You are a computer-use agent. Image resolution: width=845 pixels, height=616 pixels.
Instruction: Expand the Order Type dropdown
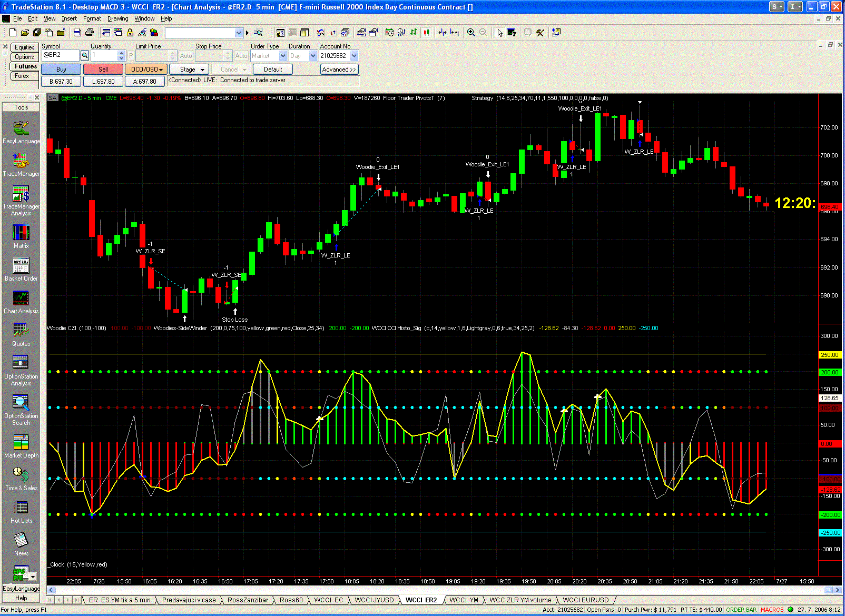[283, 56]
